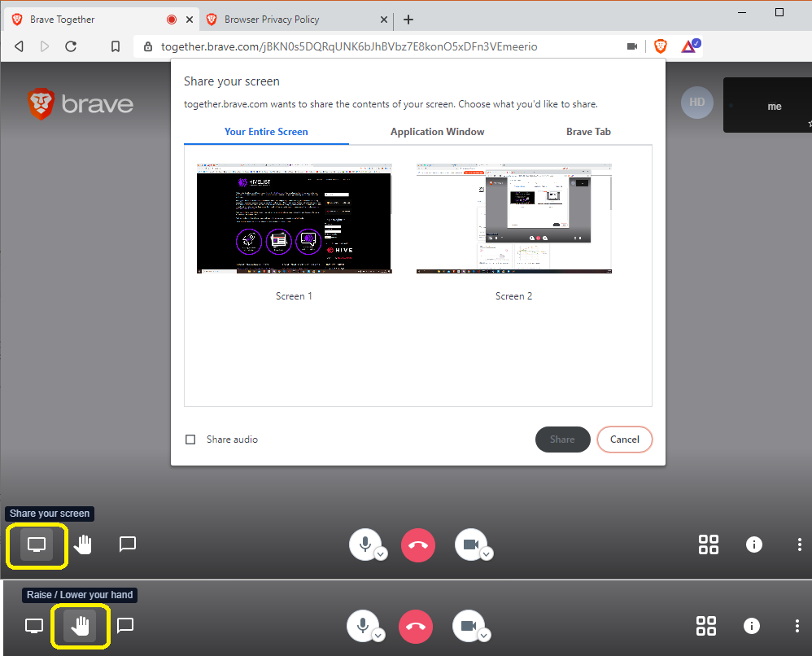Open chat icon in lower toolbar

click(x=125, y=625)
